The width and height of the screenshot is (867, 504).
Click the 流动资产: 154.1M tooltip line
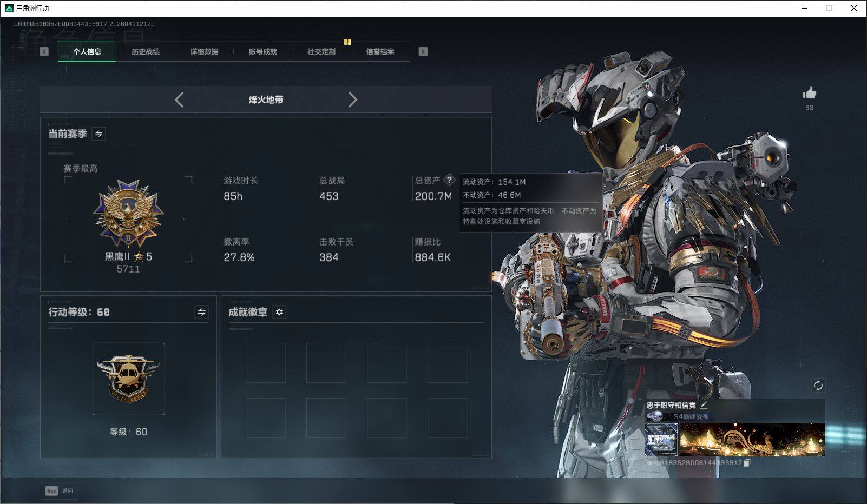click(494, 182)
